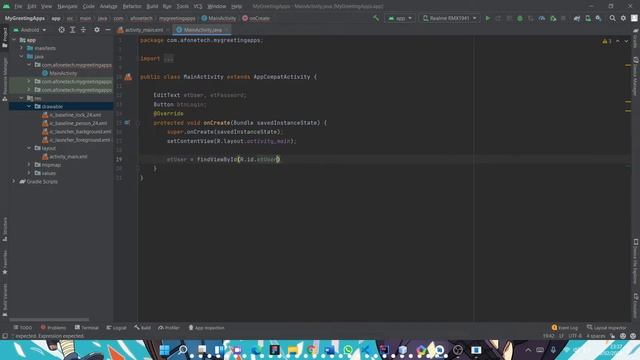Open IDE settings gear in main toolbar

[623, 18]
